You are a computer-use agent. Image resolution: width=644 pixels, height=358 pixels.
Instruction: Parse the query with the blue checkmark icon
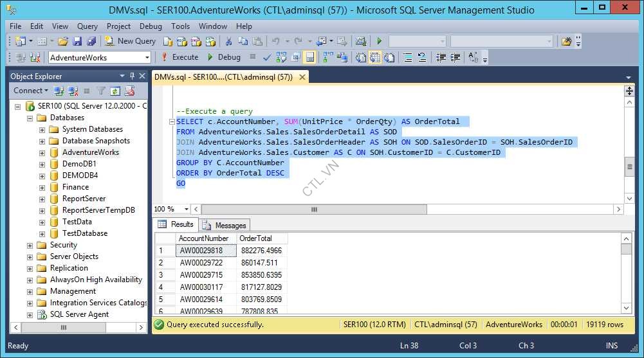tap(267, 57)
